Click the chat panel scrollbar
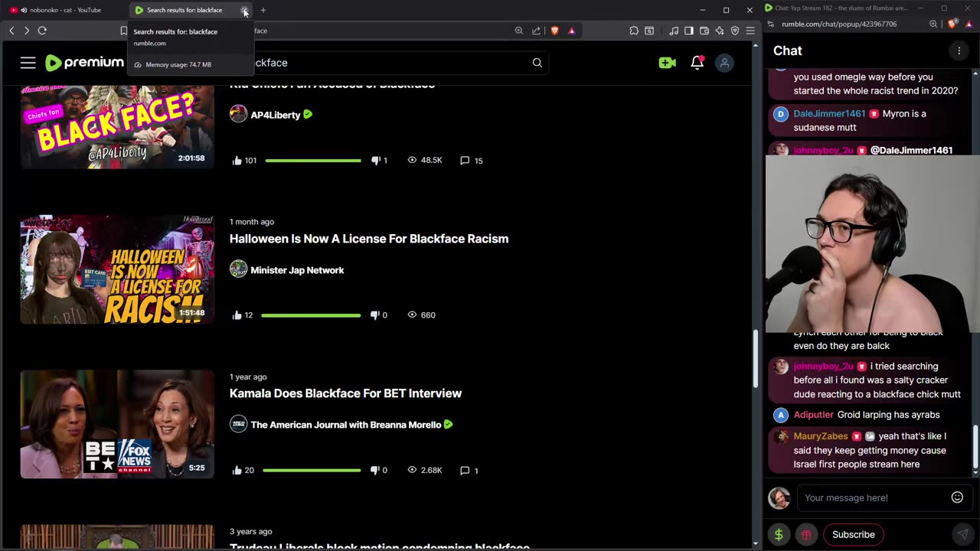 [975, 448]
